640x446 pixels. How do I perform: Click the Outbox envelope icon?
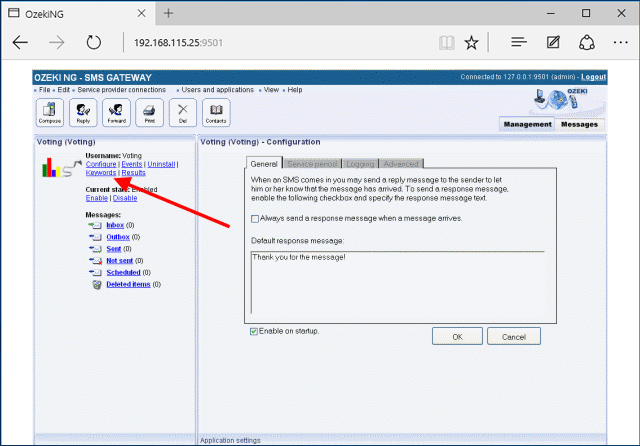click(95, 237)
